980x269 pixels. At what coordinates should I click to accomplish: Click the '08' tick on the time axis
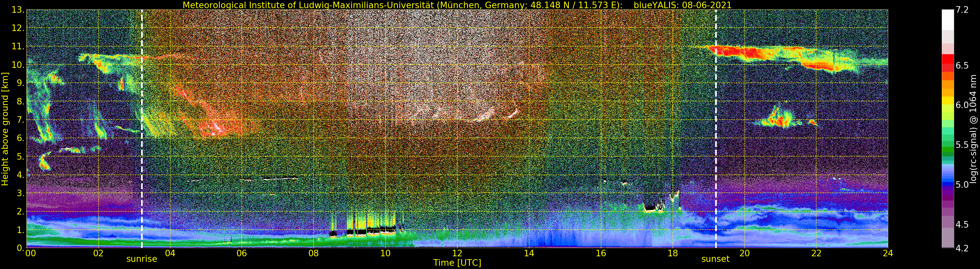[313, 253]
